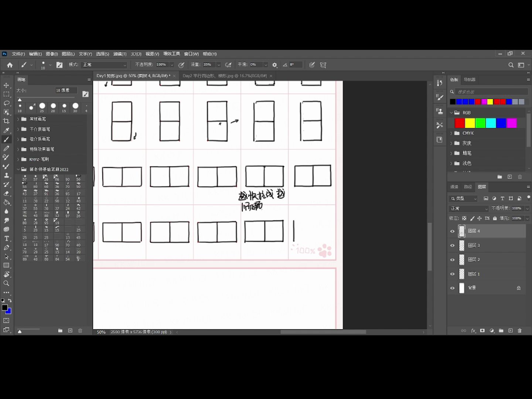
Task: Select the Eraser tool
Action: pyautogui.click(x=6, y=193)
